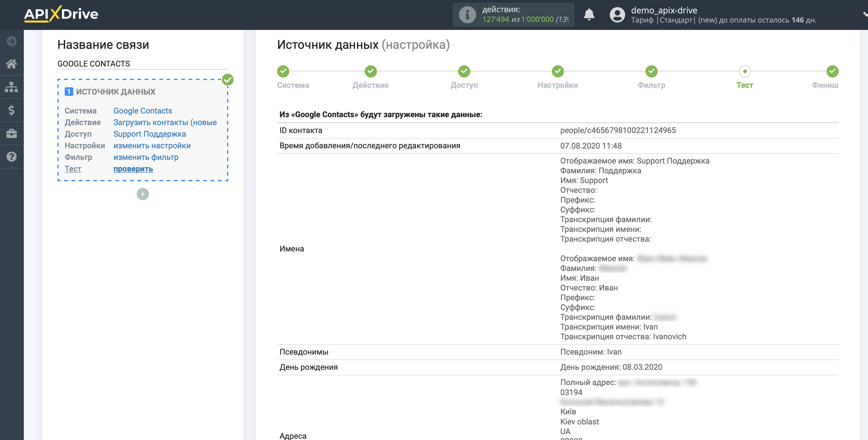Click the Финиш step checkmark circle
868x440 pixels.
(x=832, y=71)
